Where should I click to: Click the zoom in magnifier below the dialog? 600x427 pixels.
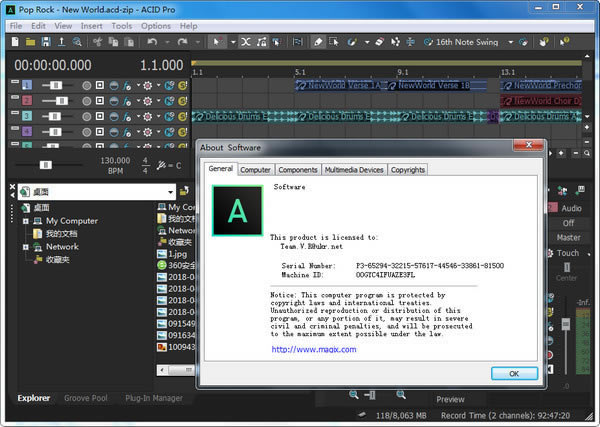(401, 394)
